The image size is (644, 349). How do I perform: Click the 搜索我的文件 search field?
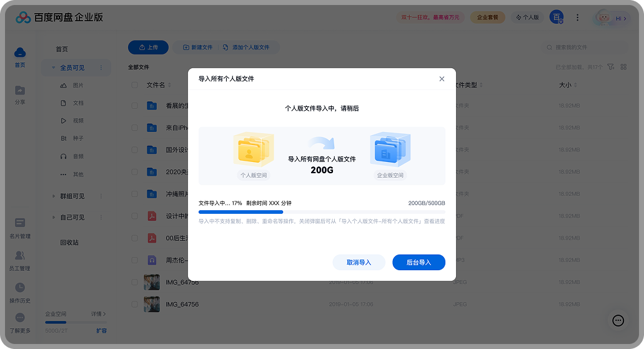[585, 48]
